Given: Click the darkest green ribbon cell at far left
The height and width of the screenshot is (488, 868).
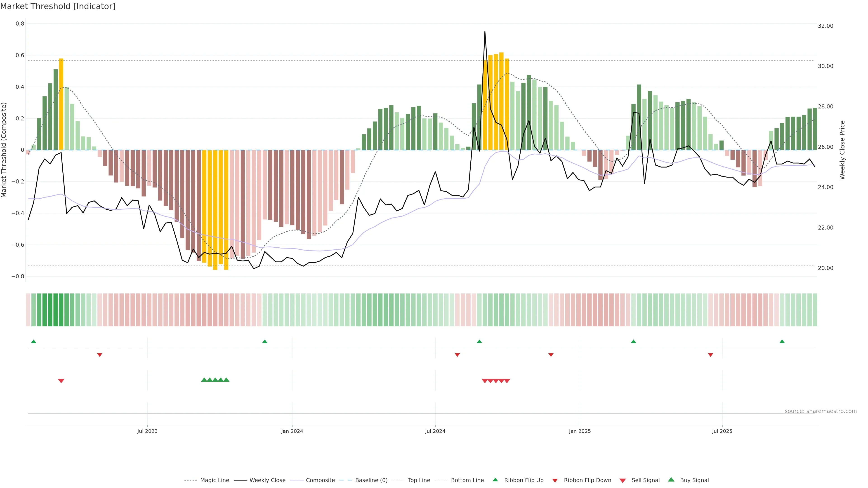Looking at the screenshot, I should tap(50, 310).
